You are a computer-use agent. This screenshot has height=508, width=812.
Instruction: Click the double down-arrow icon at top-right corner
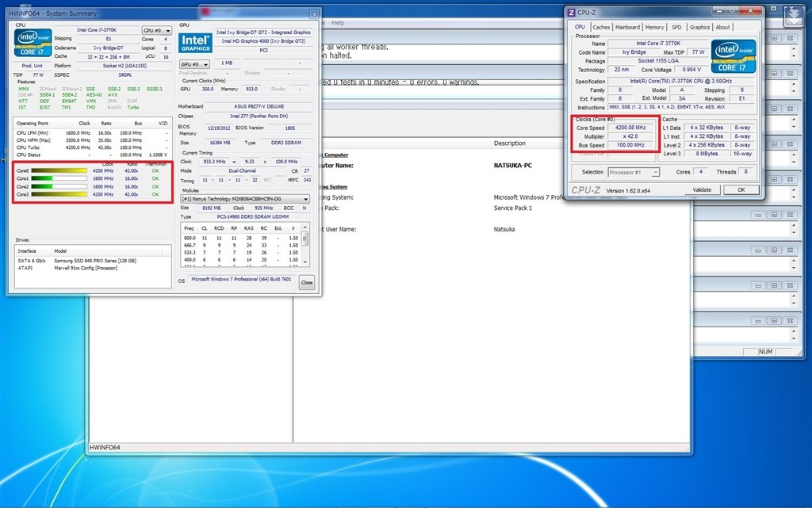793,17
